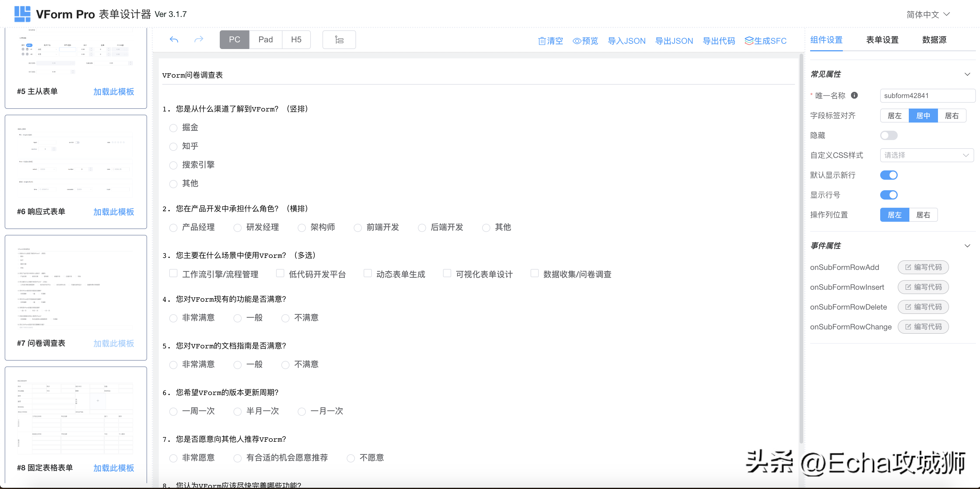
Task: Click 导出代码 in the toolbar
Action: tap(719, 41)
